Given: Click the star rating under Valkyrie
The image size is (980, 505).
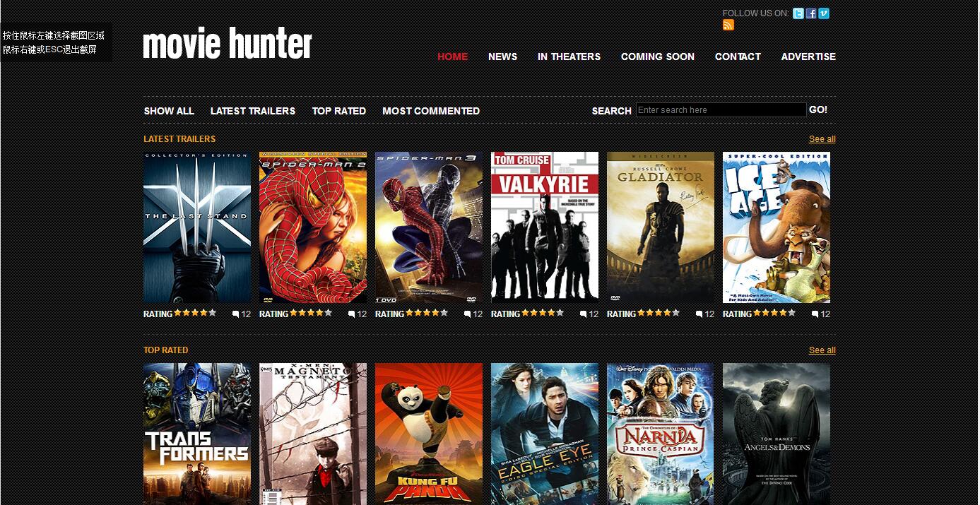Looking at the screenshot, I should pyautogui.click(x=543, y=313).
